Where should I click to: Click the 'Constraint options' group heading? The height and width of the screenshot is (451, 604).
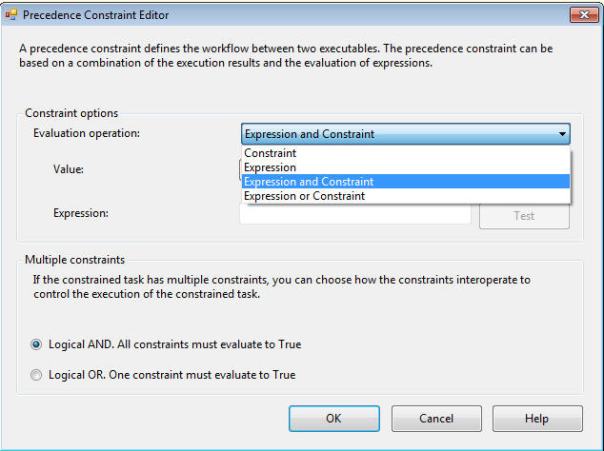(71, 113)
